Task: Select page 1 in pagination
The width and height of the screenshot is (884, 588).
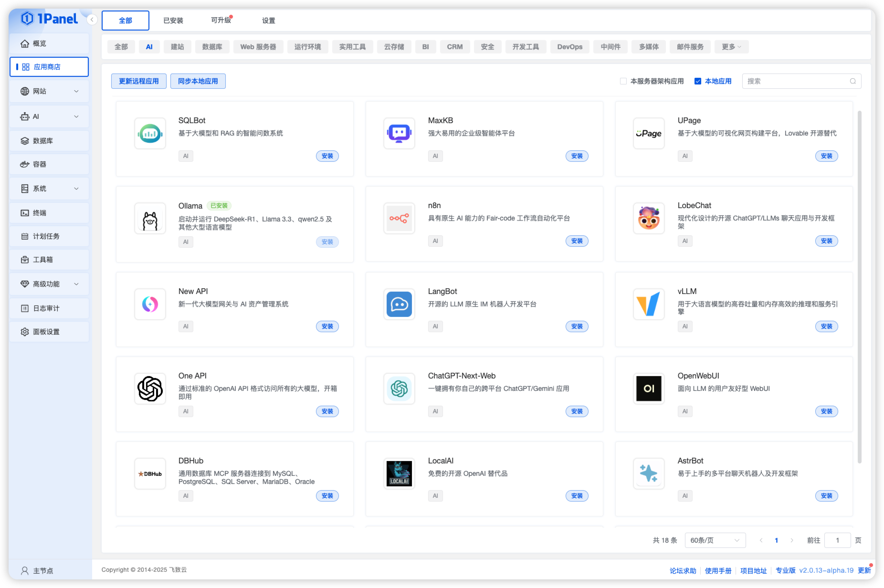Action: pos(777,540)
